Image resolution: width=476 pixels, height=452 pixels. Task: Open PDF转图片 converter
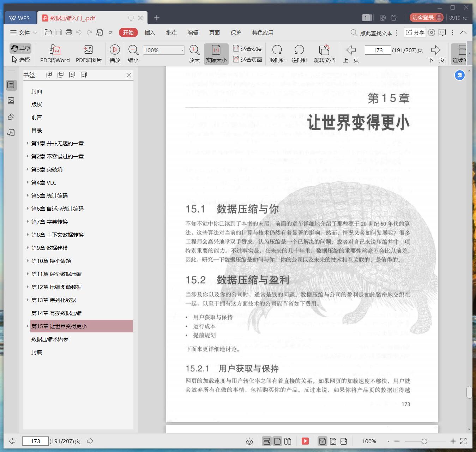pyautogui.click(x=89, y=54)
